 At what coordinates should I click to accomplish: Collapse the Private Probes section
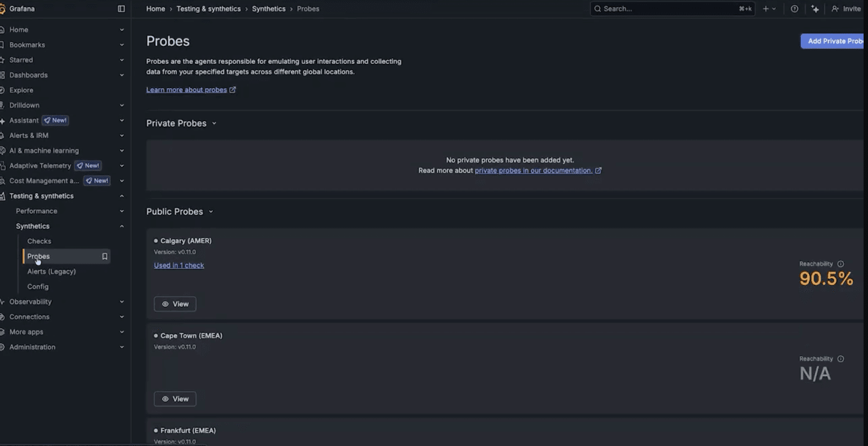coord(214,123)
